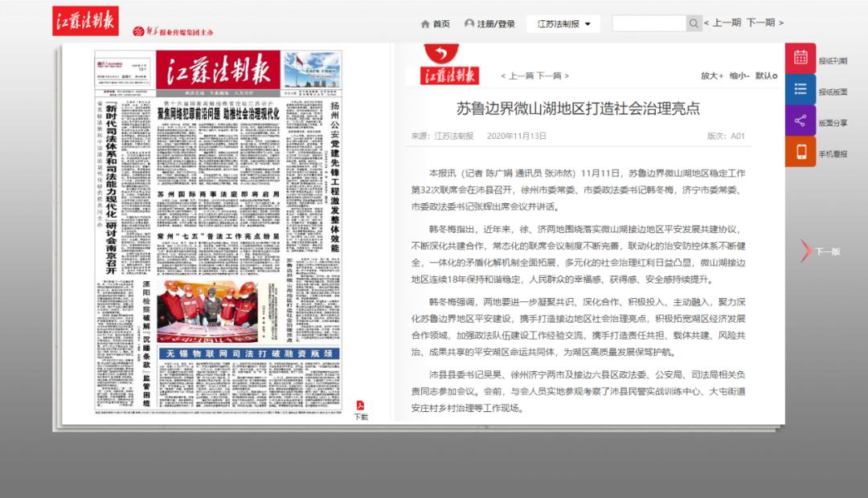Open 注册/登录 login link
Screen dimensions: 868x498
pos(489,24)
